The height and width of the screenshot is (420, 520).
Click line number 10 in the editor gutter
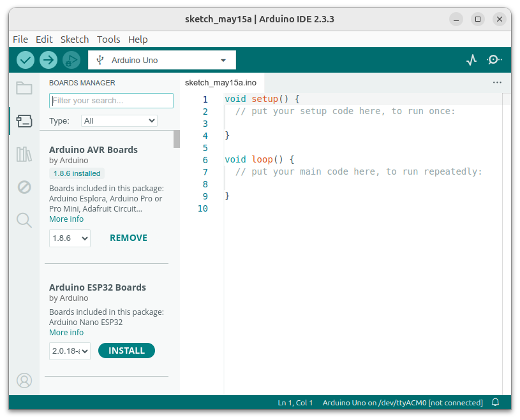203,208
